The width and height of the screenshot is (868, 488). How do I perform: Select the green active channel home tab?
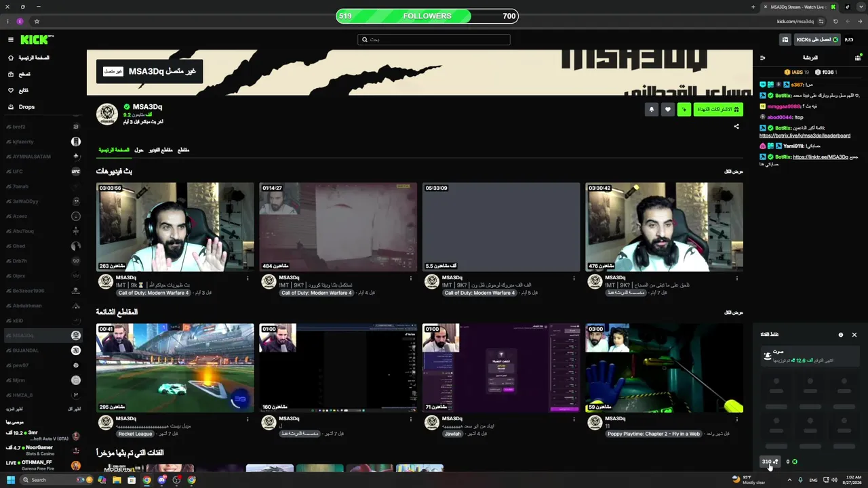point(114,150)
